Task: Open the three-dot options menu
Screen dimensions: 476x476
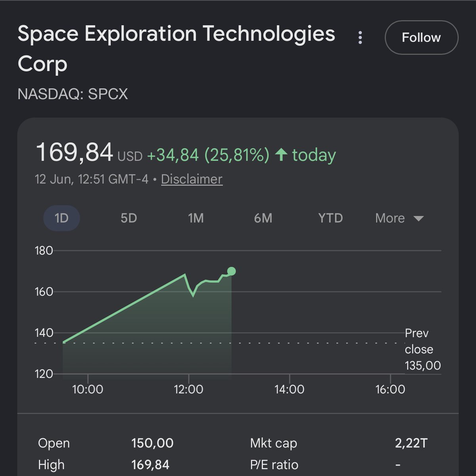Action: click(x=360, y=37)
